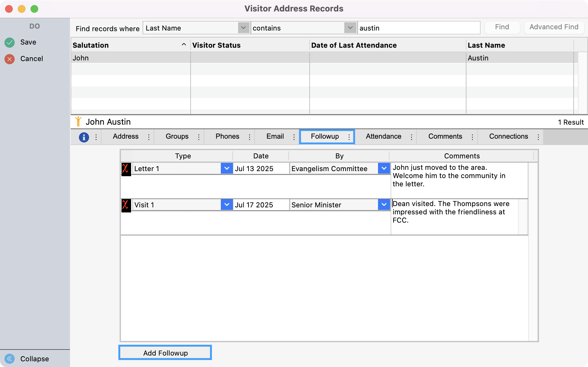Collapse the DO sidebar panel
Screen dimensions: 588x367
[9, 359]
